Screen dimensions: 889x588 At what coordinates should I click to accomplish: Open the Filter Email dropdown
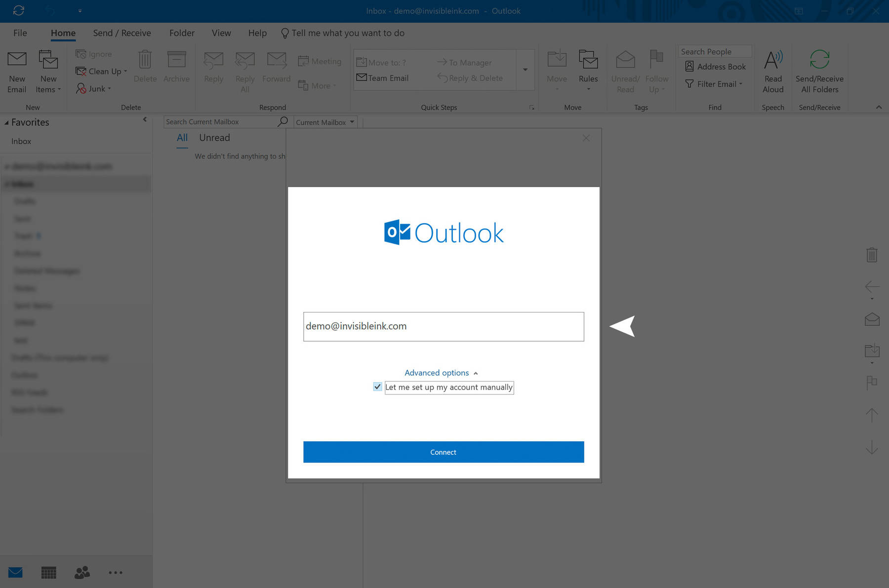(714, 84)
